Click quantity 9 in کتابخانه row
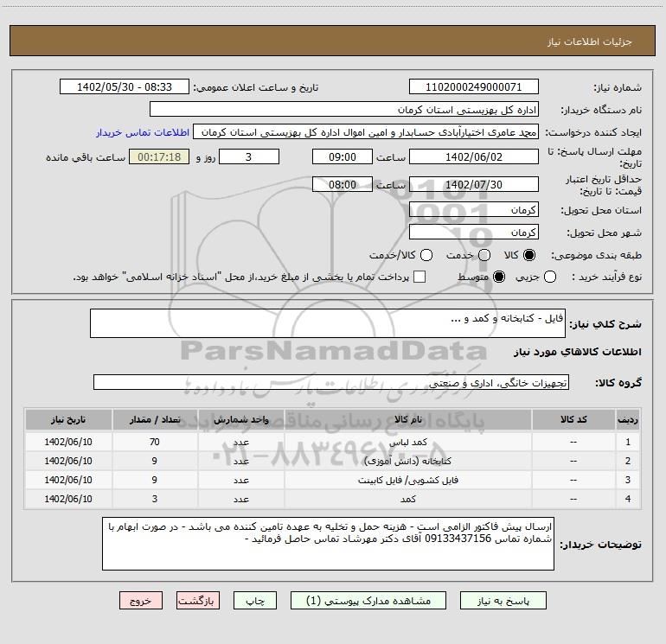Image resolution: width=666 pixels, height=644 pixels. point(155,461)
